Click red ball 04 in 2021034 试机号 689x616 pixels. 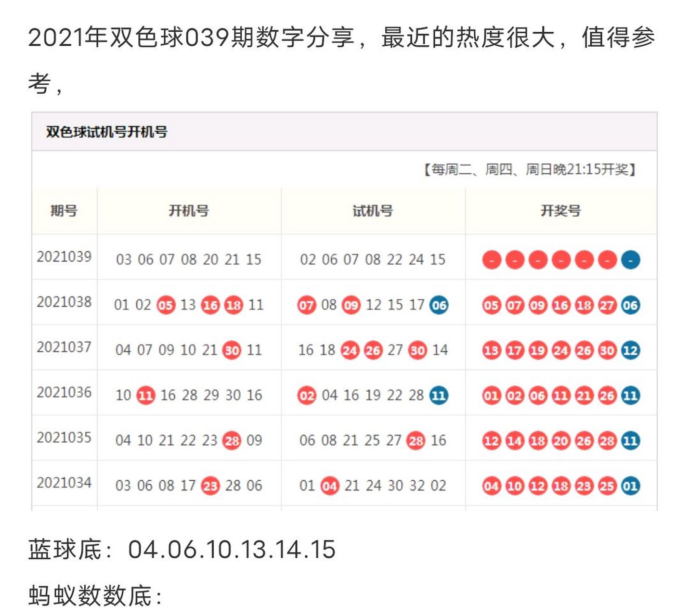pos(329,486)
